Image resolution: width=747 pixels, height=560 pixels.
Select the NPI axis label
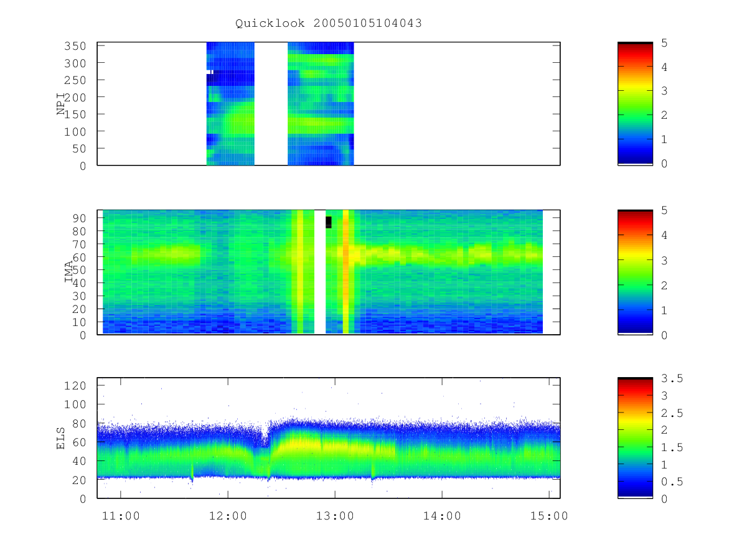click(x=62, y=103)
